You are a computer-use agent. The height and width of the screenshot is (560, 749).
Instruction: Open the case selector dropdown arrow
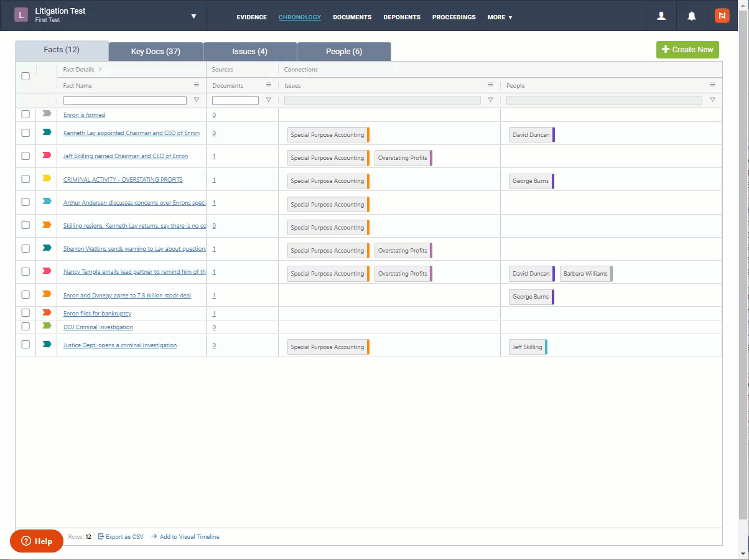[193, 16]
